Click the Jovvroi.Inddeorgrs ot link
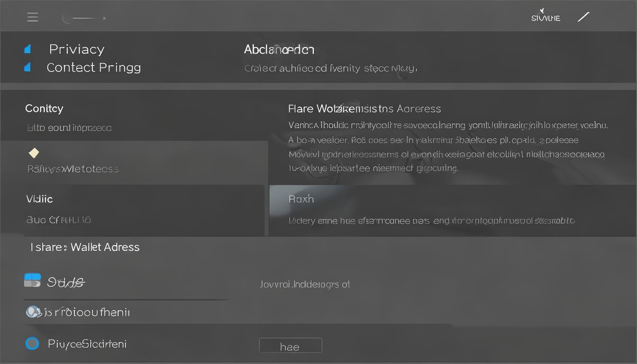 point(305,284)
